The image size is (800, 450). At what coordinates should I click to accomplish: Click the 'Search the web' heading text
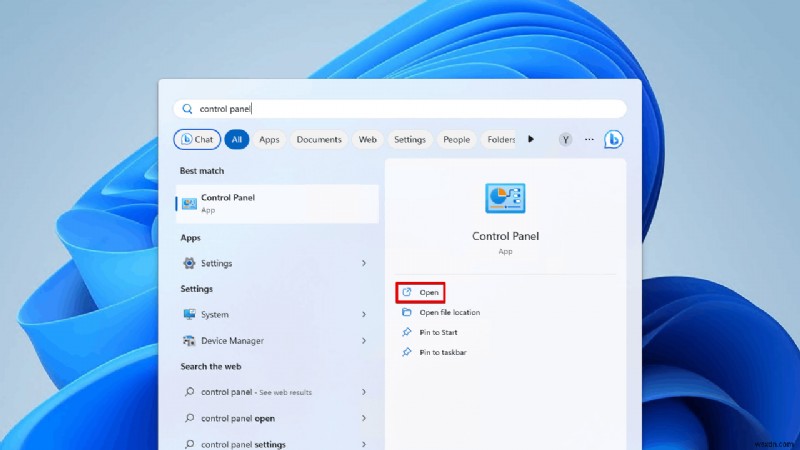[211, 366]
